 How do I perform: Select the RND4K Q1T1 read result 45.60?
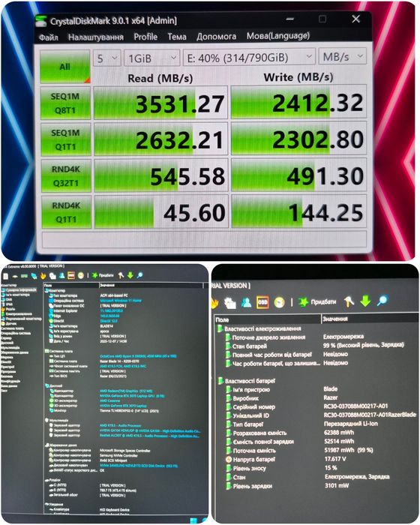coord(161,212)
